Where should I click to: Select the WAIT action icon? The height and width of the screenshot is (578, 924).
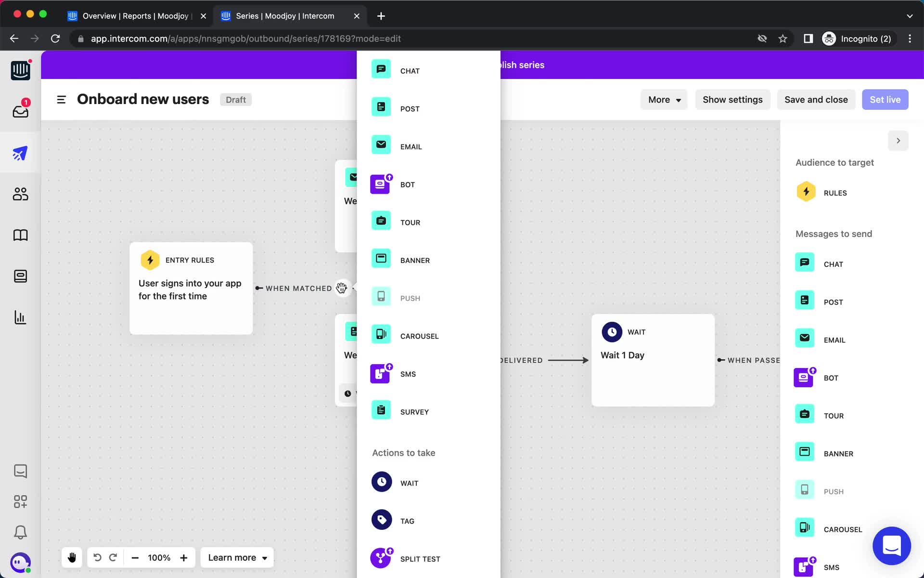click(x=381, y=482)
